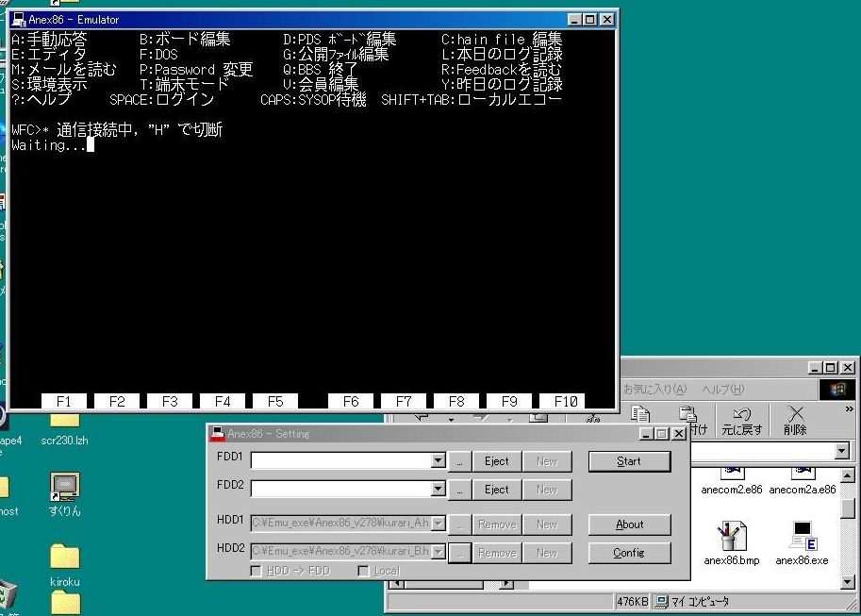Expand the HDD1 image dropdown

438,524
